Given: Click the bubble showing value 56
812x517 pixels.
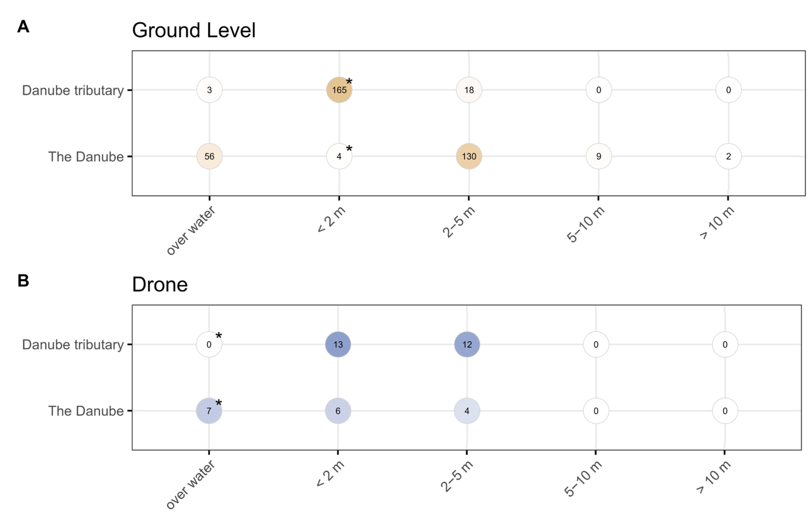Looking at the screenshot, I should (x=209, y=156).
